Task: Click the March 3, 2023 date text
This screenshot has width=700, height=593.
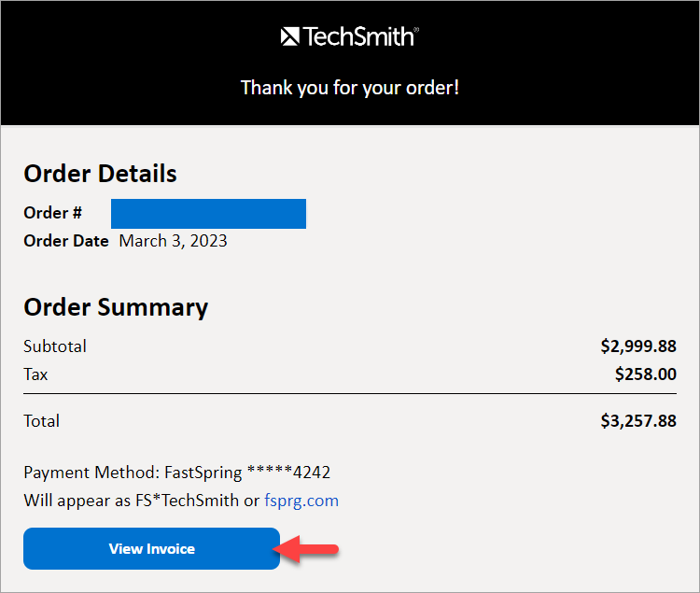Action: coord(173,241)
